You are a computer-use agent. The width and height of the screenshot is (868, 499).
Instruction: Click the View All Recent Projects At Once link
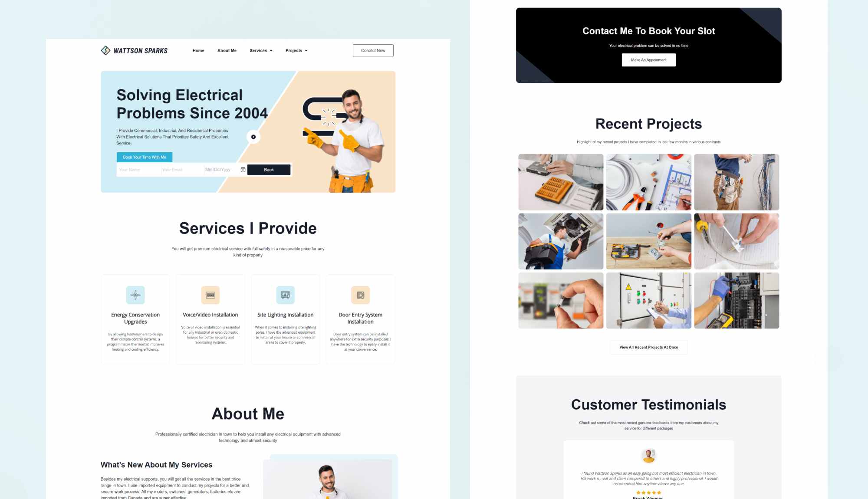pyautogui.click(x=649, y=347)
